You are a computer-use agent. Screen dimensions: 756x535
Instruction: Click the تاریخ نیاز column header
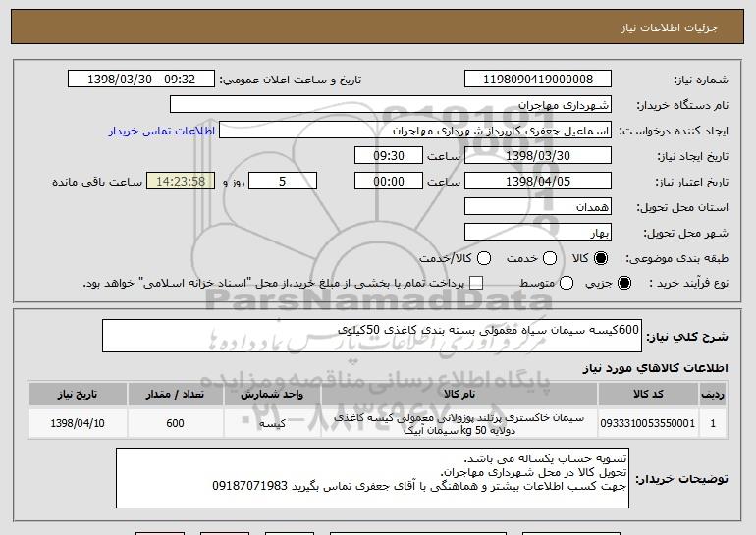pyautogui.click(x=78, y=395)
